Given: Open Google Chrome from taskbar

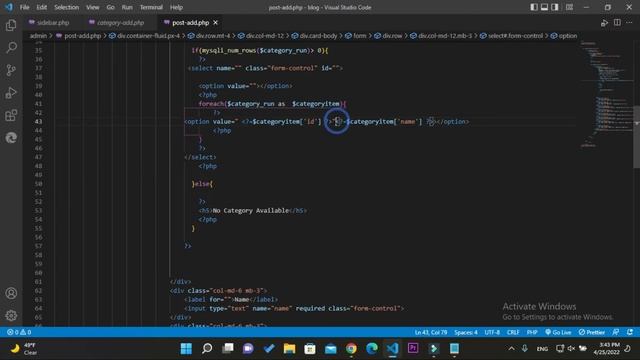Looking at the screenshot, I should 351,349.
